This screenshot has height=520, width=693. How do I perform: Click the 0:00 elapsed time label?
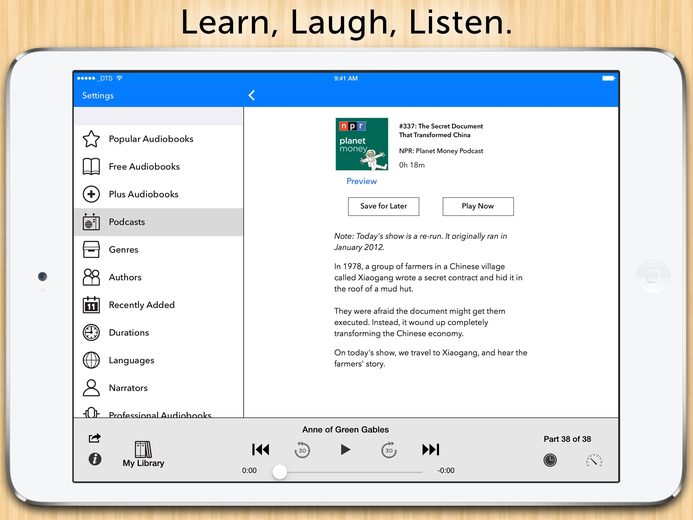pos(249,471)
